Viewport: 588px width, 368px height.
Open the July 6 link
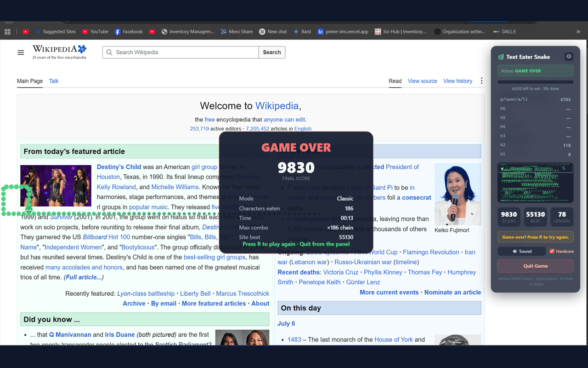tap(286, 324)
